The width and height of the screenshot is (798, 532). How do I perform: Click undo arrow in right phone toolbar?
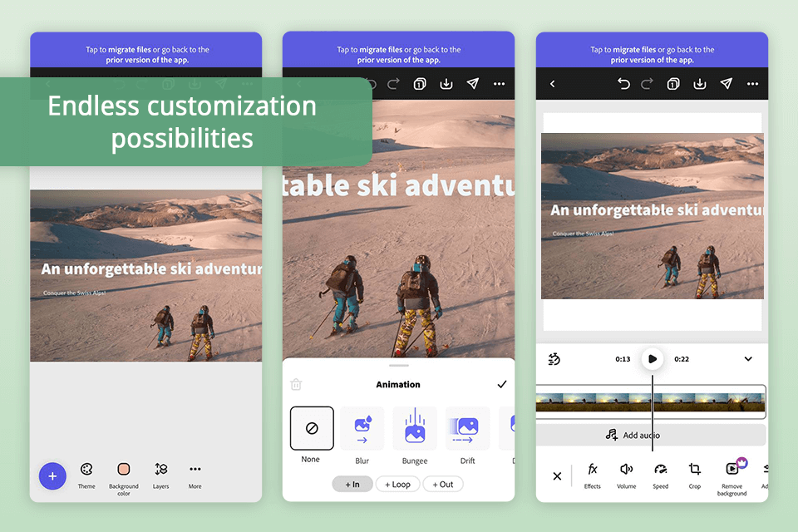pos(623,83)
